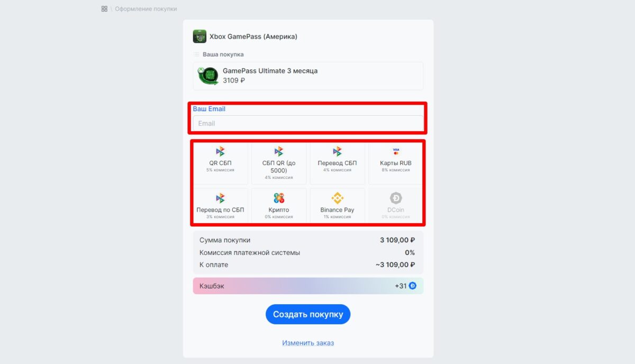
Task: Click the Комиссия платежной системы label
Action: pyautogui.click(x=250, y=252)
